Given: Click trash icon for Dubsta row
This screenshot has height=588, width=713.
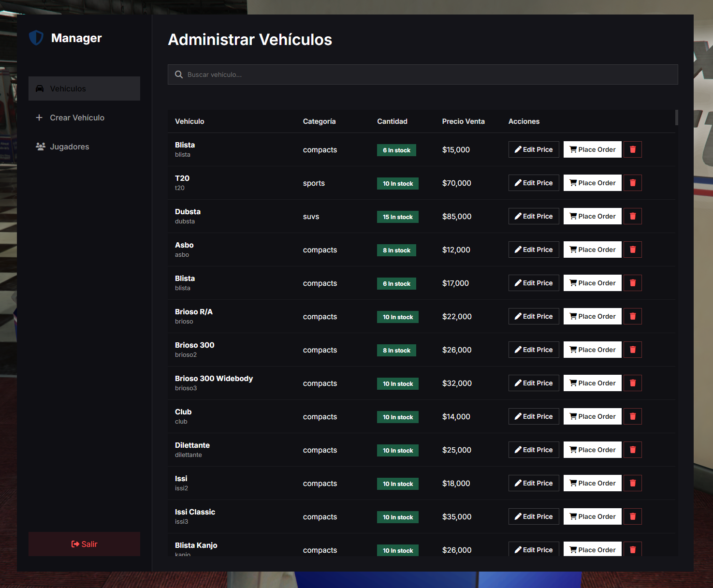Looking at the screenshot, I should [x=633, y=216].
